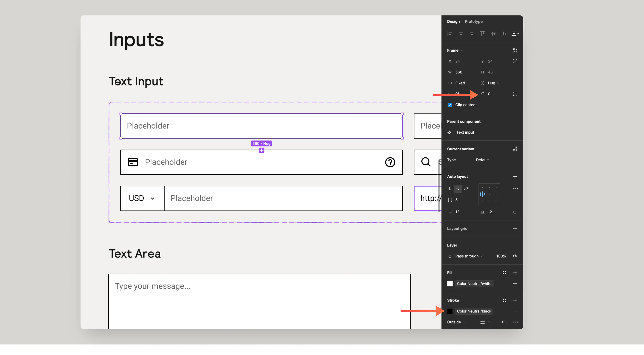
Task: Set auto layout direction to wrap
Action: (466, 189)
